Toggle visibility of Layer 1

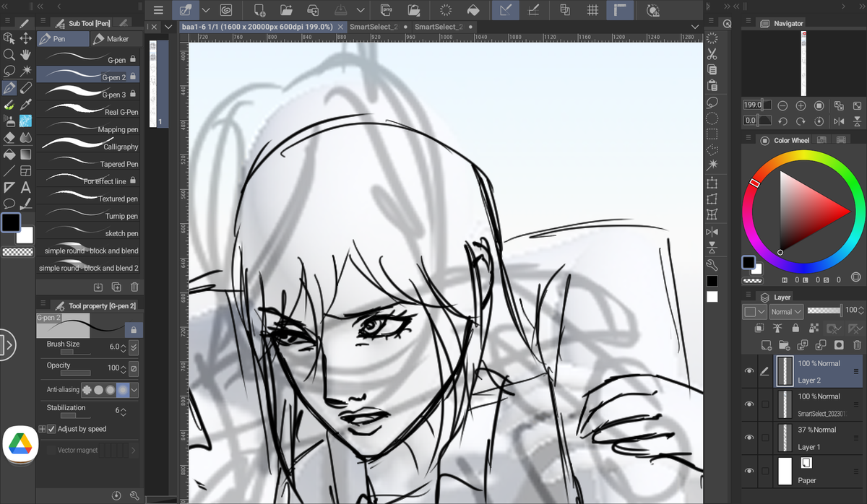[x=749, y=438]
